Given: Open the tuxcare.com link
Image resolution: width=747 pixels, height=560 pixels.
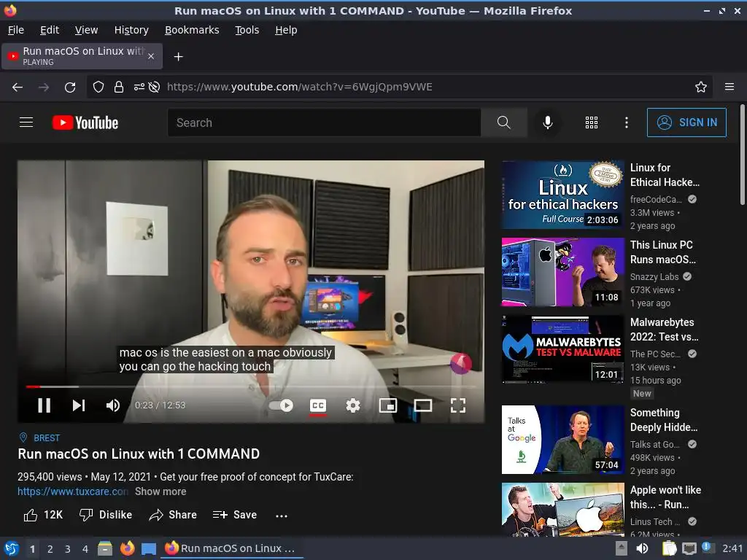Looking at the screenshot, I should [73, 491].
